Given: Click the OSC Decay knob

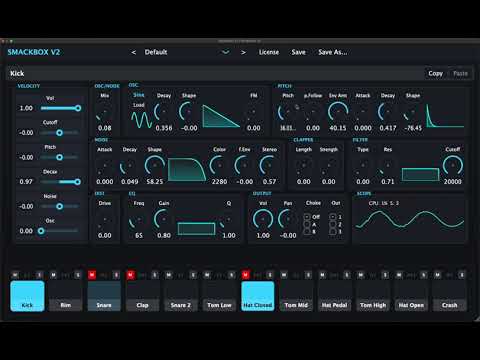Looking at the screenshot, I should [164, 112].
